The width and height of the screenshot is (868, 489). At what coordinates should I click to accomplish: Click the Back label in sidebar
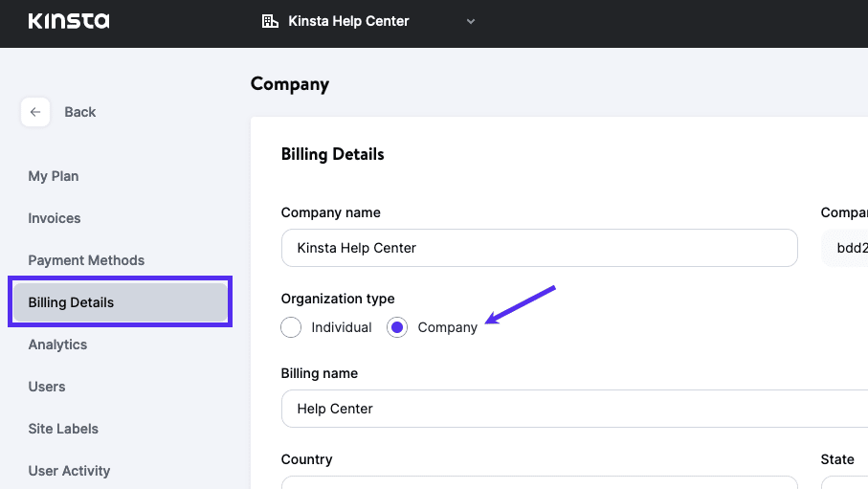80,112
